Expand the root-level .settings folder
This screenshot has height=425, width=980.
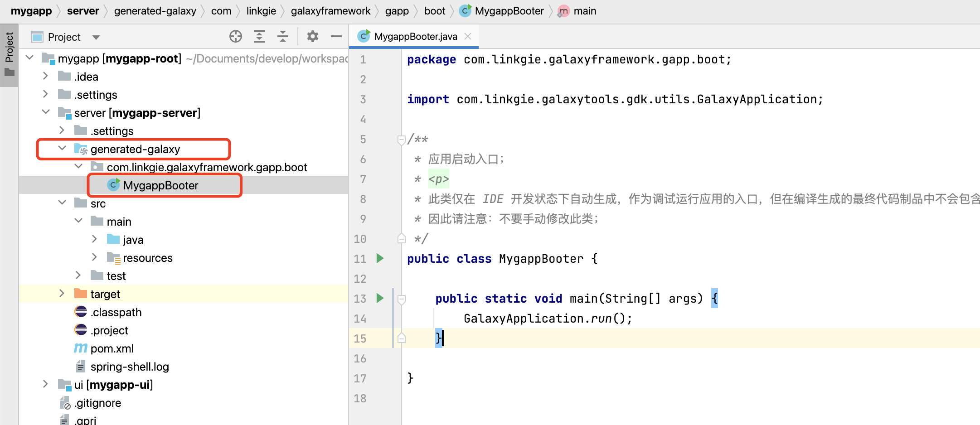[x=45, y=94]
